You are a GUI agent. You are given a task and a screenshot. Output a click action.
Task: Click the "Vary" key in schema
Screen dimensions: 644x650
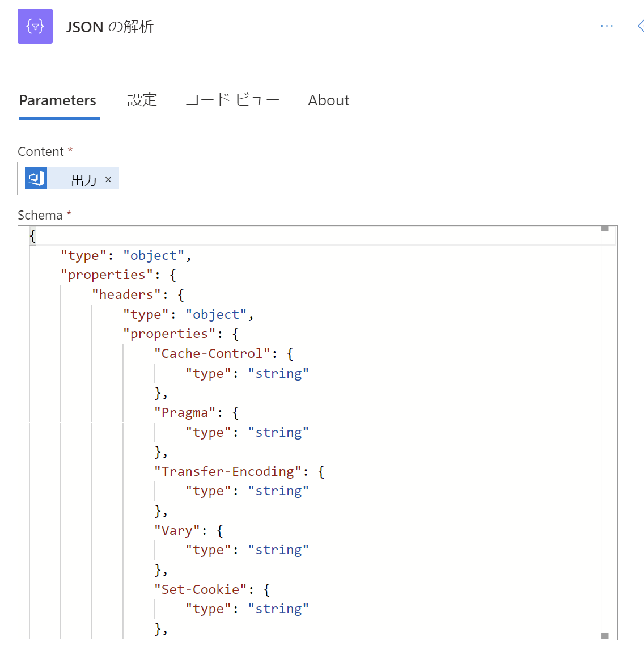point(177,531)
